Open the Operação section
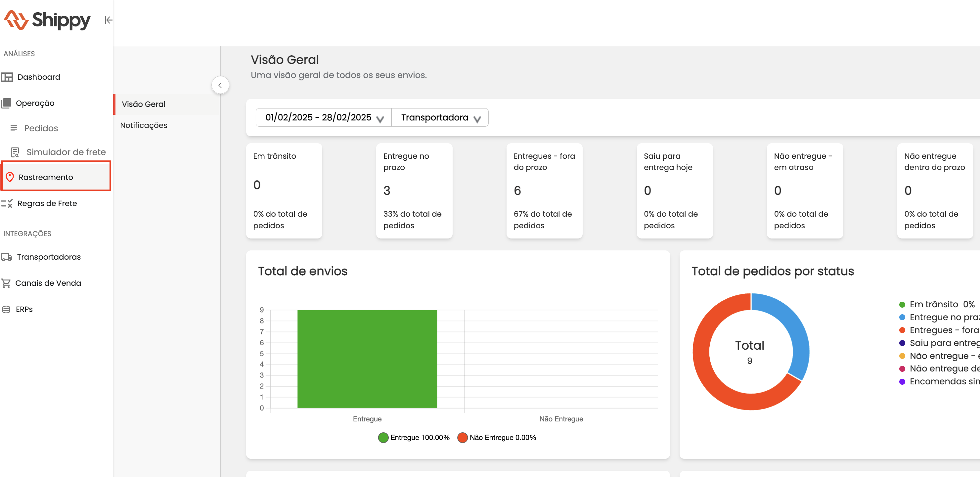The width and height of the screenshot is (980, 477). click(35, 103)
